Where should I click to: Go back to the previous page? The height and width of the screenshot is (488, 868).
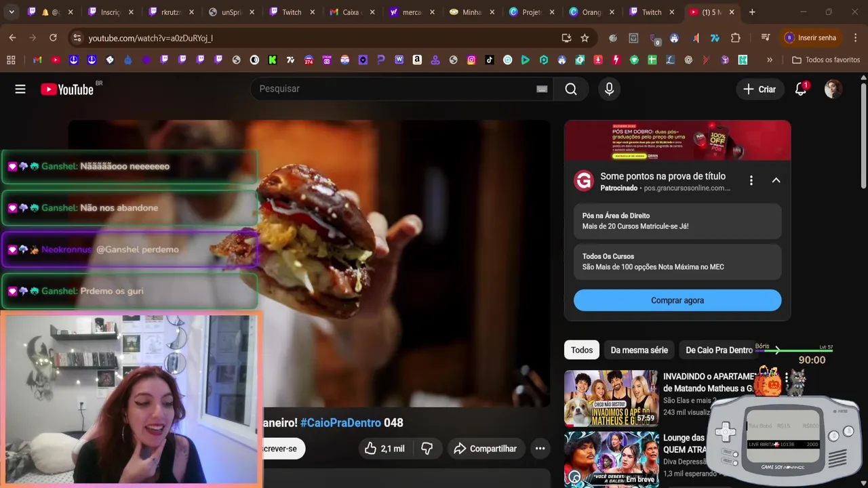pos(12,38)
